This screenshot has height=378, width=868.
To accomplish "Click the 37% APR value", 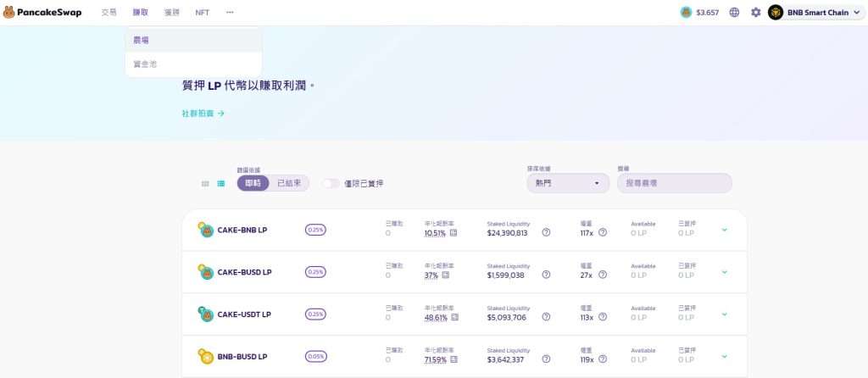I will point(431,275).
